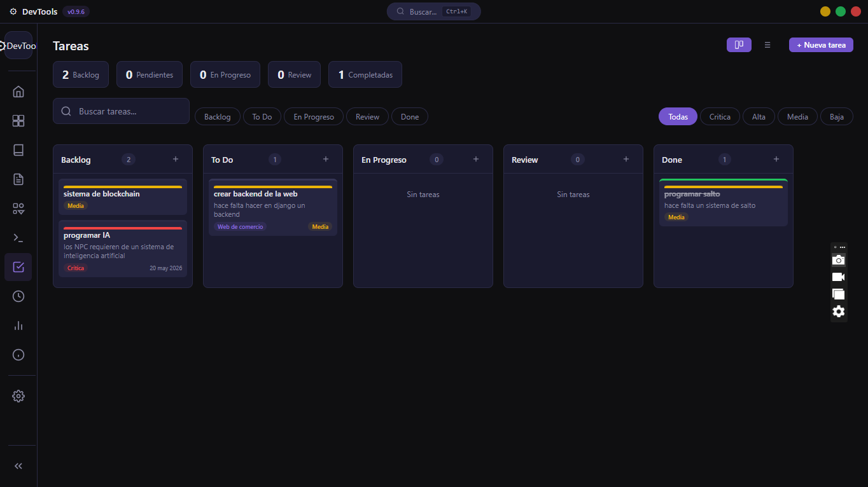Screen dimensions: 868x487
Task: Open the completed programar salto task
Action: click(724, 203)
